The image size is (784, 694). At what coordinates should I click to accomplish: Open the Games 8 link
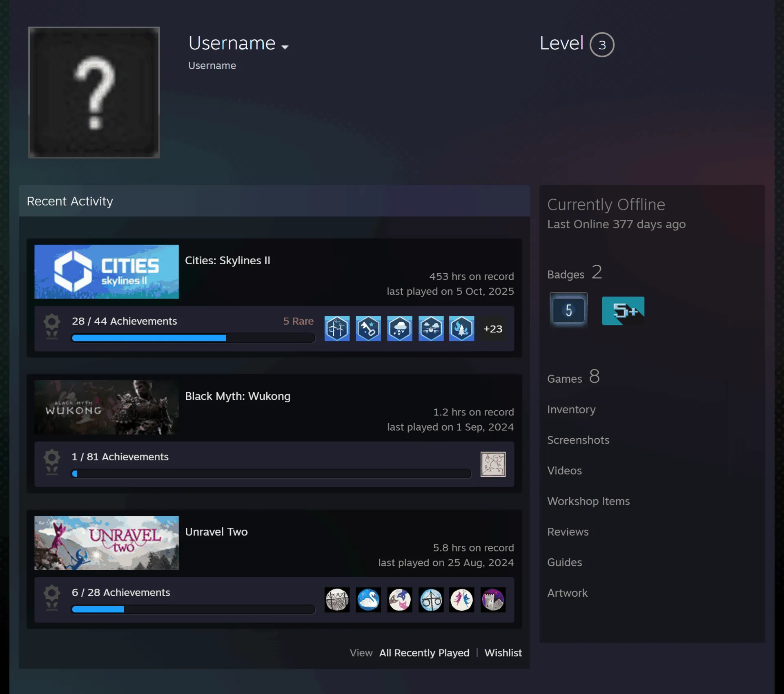573,377
